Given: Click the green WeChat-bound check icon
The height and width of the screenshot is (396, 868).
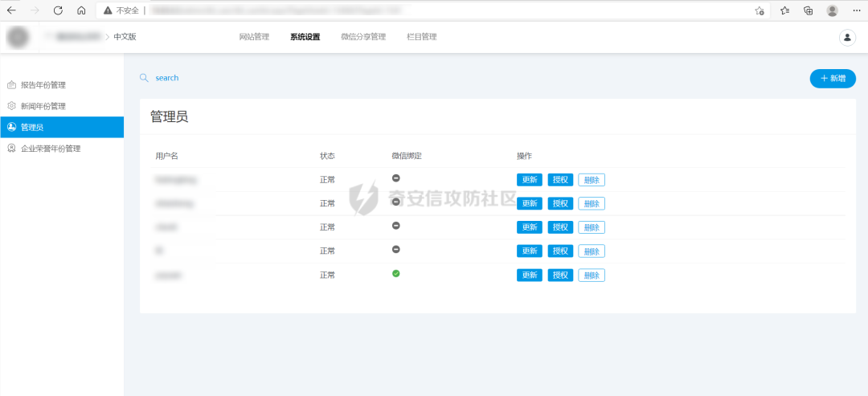Looking at the screenshot, I should coord(395,273).
